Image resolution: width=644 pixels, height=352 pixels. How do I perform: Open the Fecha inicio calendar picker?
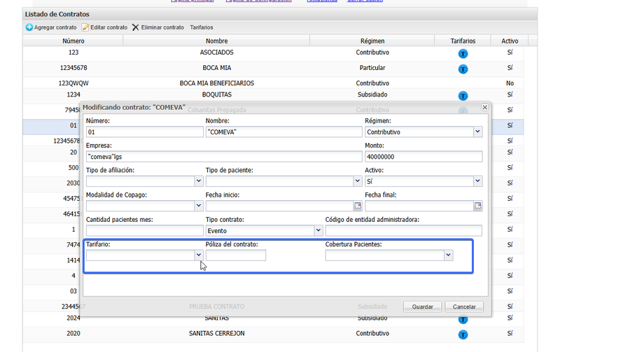358,206
